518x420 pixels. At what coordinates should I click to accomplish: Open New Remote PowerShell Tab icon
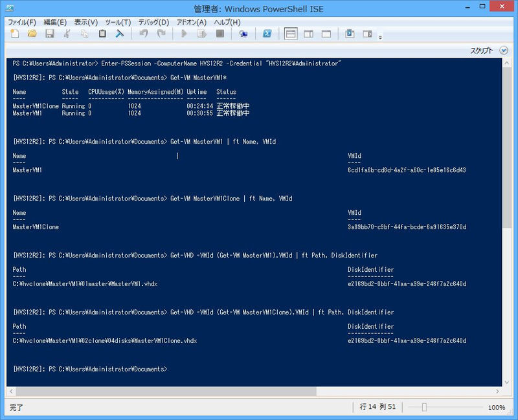pyautogui.click(x=243, y=34)
